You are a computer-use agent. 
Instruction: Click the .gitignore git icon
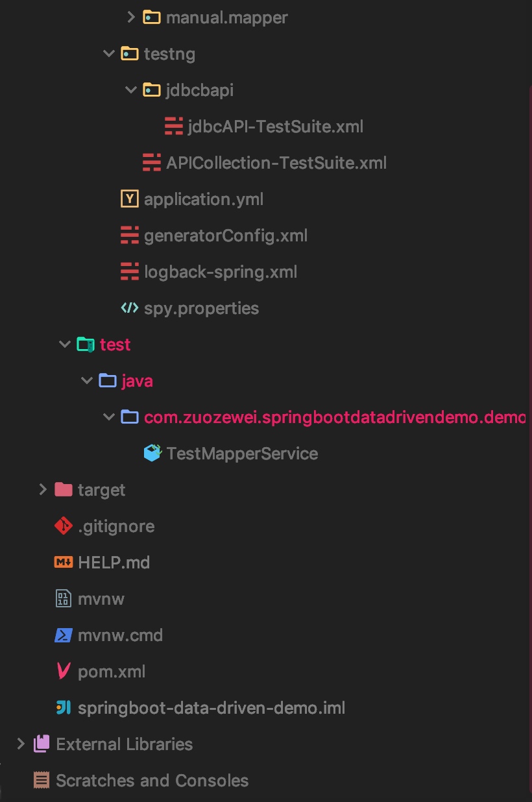click(64, 526)
